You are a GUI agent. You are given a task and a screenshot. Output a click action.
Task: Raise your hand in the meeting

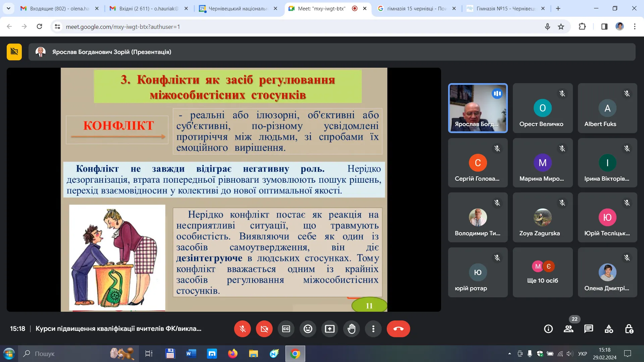pos(352,329)
